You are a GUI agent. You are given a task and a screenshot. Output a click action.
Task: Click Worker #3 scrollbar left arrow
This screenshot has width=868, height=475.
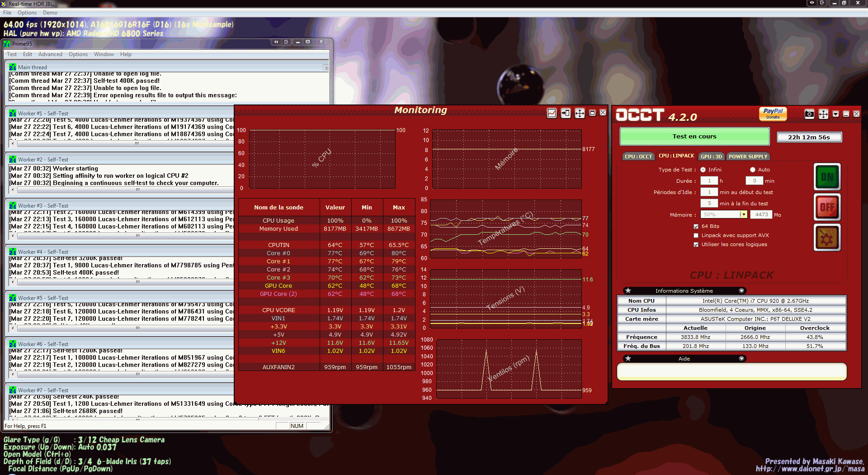13,236
